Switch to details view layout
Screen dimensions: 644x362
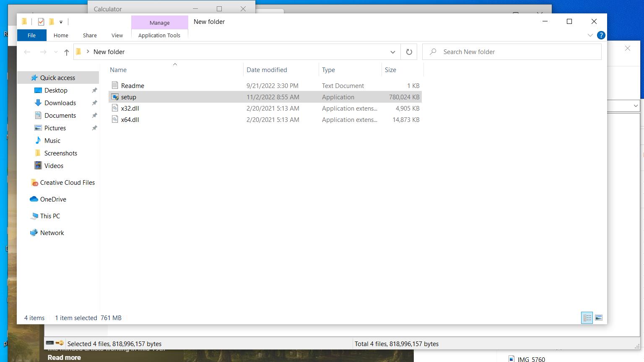[x=587, y=318]
